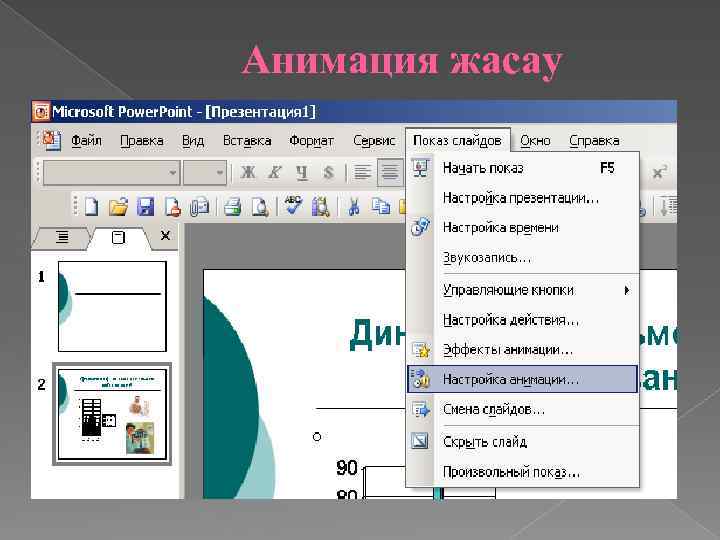The height and width of the screenshot is (540, 720).
Task: Click the standard toolbar drag handle
Action: [76, 206]
